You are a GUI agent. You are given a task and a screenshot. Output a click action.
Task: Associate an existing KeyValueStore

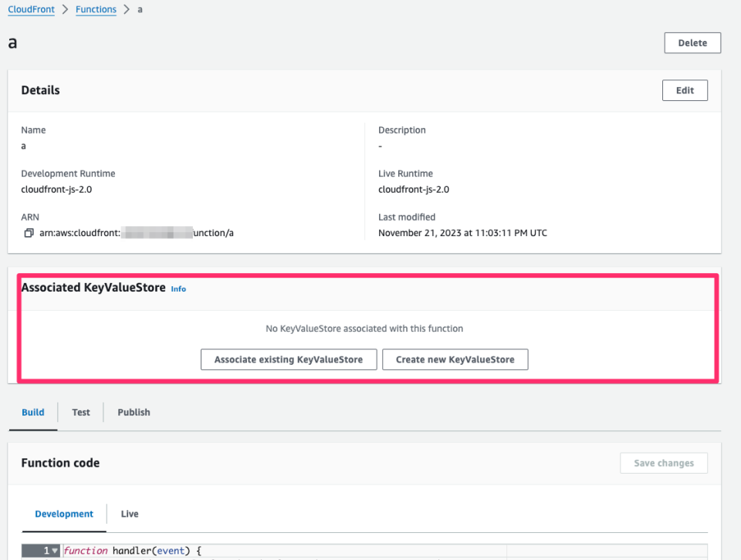tap(289, 359)
